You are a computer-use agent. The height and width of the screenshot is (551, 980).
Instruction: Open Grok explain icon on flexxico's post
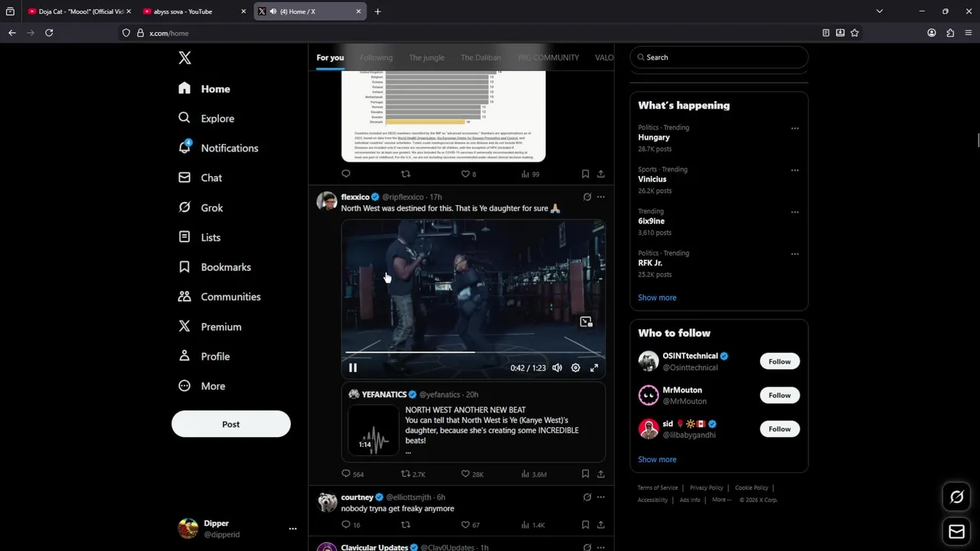click(587, 197)
